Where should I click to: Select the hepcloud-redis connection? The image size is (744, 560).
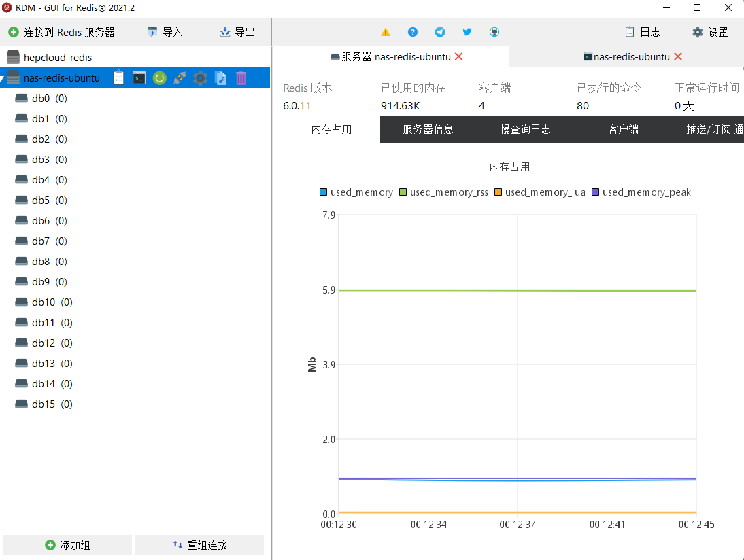[x=57, y=58]
